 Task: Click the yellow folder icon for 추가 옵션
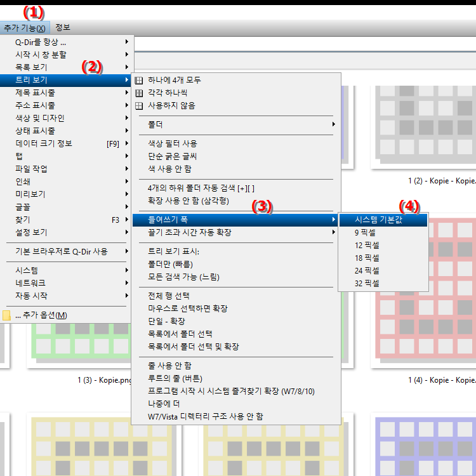[6, 315]
